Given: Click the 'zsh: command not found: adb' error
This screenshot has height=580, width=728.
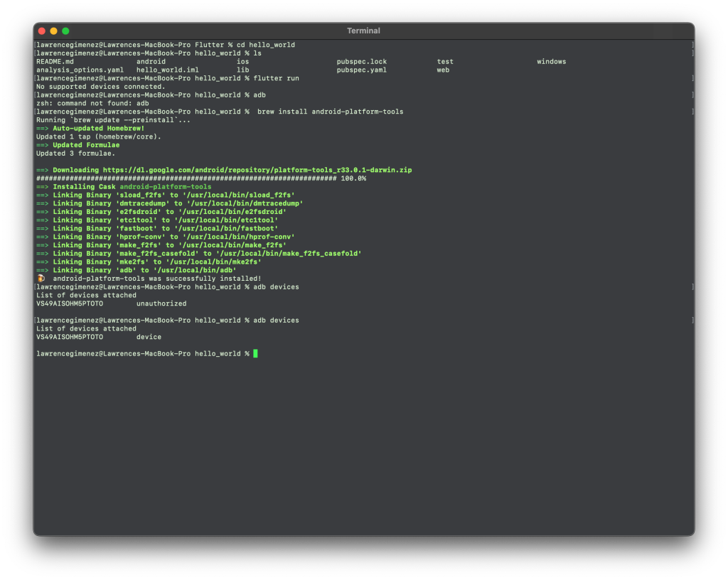Looking at the screenshot, I should (x=92, y=103).
